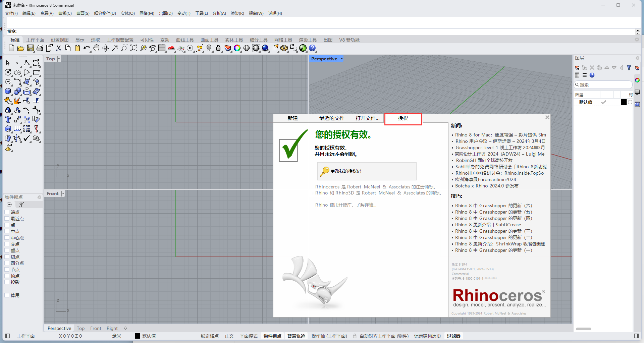Viewport: 644px width, 343px height.
Task: Click the Undo arrow icon
Action: tap(87, 48)
